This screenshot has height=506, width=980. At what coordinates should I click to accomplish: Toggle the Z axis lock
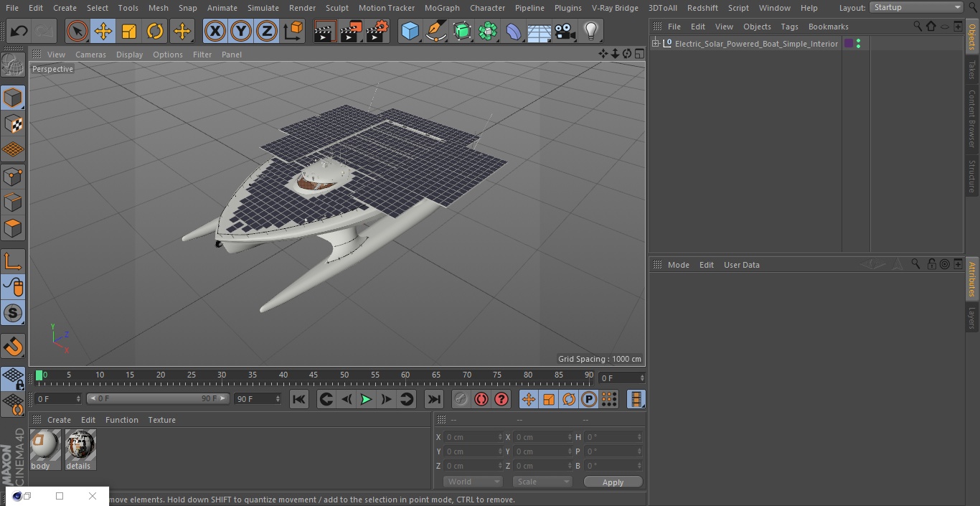[267, 31]
